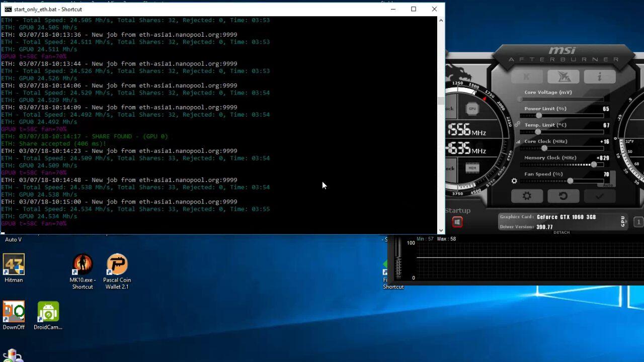The image size is (644, 362).
Task: Open MK10.exe Shortcut desktop icon
Action: [x=83, y=271]
